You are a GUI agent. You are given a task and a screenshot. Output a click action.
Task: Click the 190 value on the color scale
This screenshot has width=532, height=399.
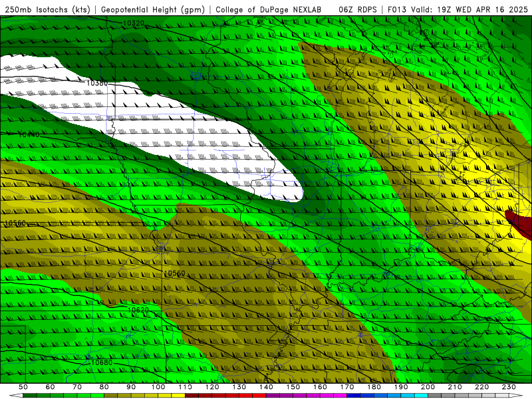point(402,387)
